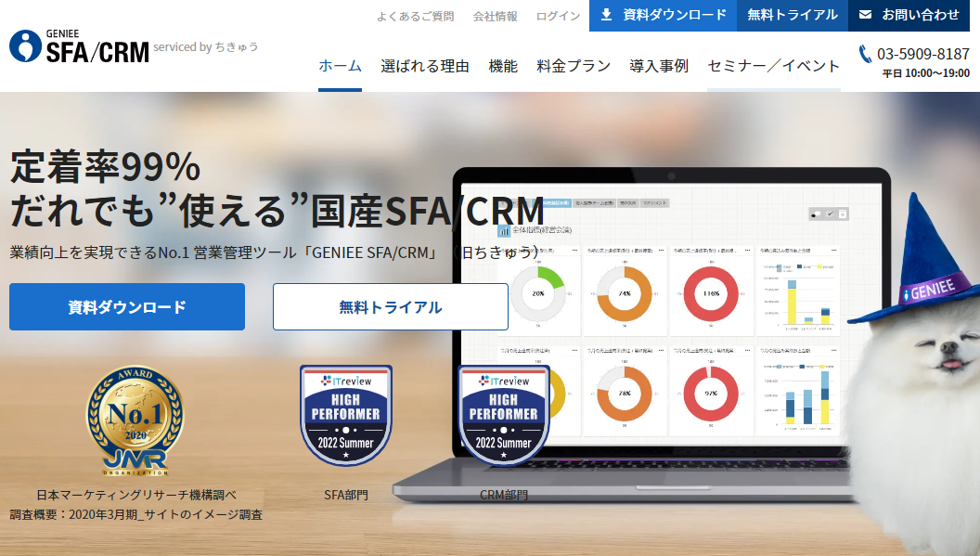Click the phone icon next to 03-5909-8187

click(x=865, y=54)
